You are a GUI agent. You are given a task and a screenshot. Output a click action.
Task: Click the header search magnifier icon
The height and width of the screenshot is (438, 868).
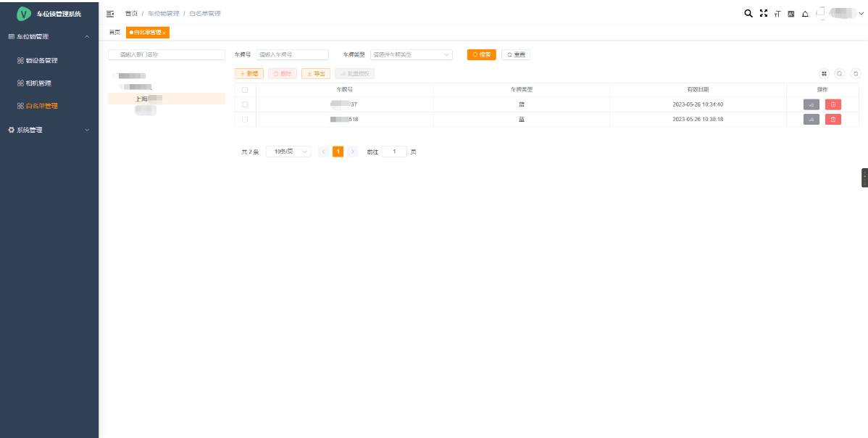click(x=748, y=14)
